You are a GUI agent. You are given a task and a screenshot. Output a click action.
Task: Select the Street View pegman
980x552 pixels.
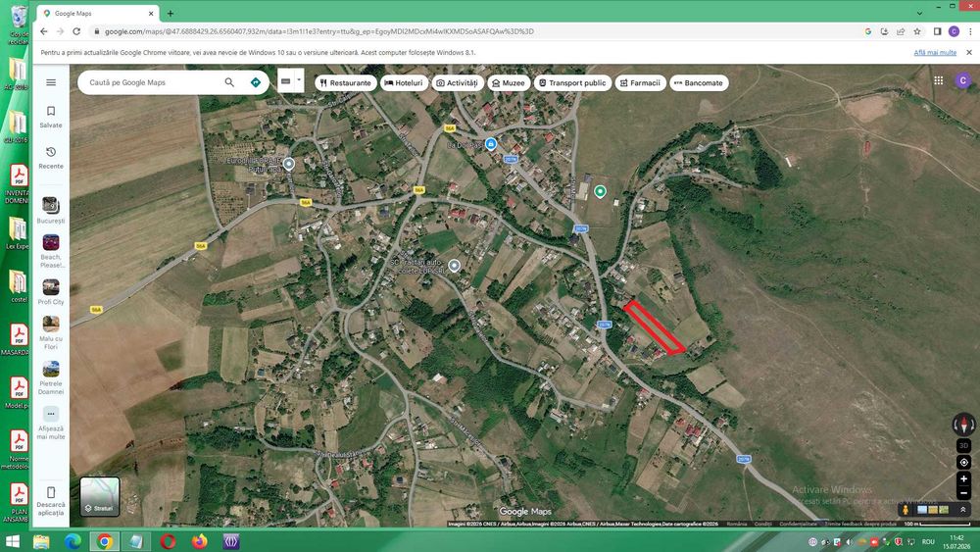(x=905, y=510)
